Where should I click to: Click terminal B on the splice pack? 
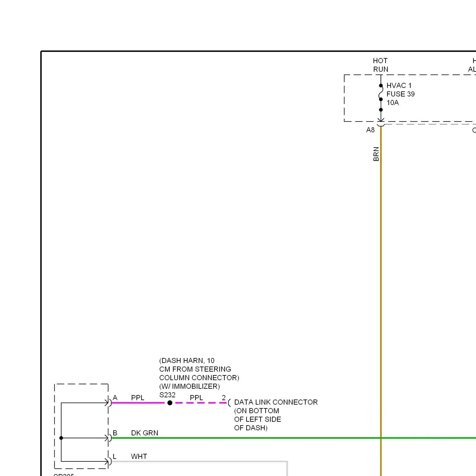click(115, 433)
